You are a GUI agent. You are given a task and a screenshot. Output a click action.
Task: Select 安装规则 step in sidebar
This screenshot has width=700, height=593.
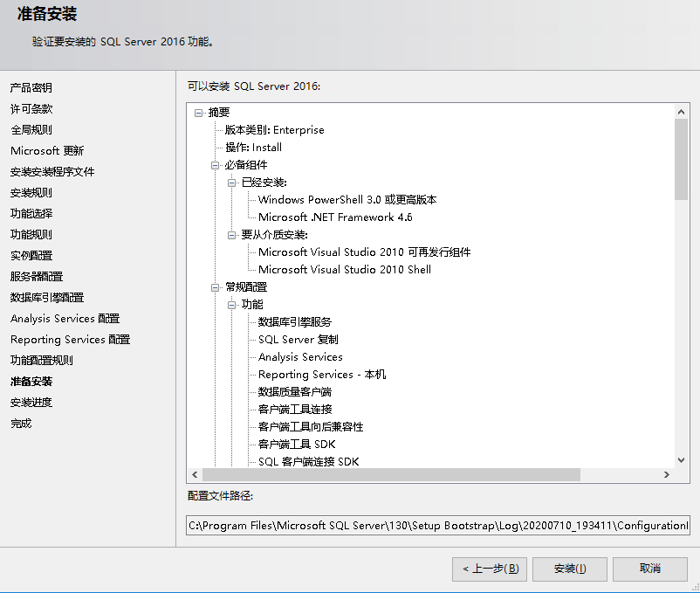click(x=31, y=193)
